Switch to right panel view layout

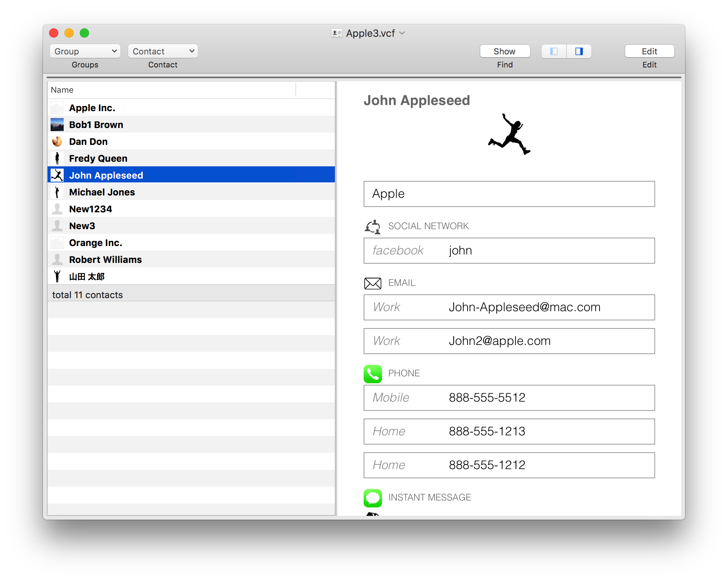(579, 51)
